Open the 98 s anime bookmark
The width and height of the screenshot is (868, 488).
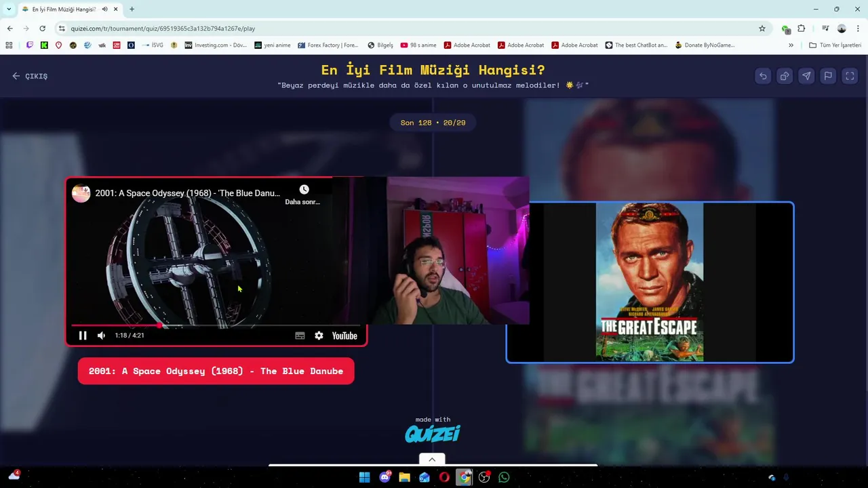418,45
